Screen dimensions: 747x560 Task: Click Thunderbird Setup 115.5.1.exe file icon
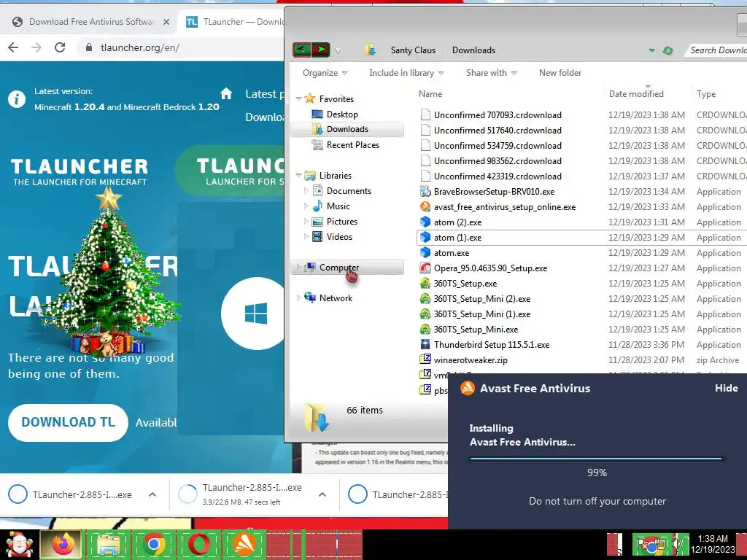(425, 344)
